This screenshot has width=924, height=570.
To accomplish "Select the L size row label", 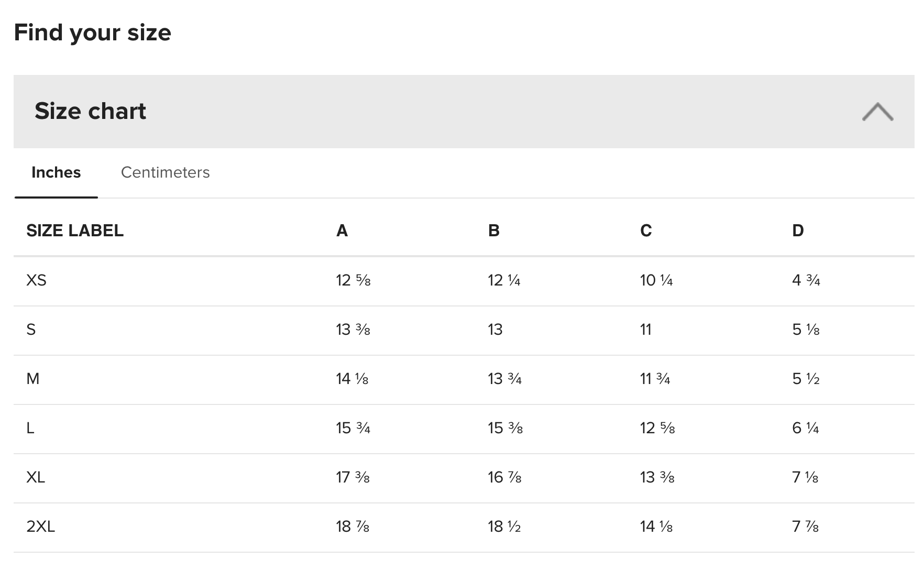I will click(30, 428).
